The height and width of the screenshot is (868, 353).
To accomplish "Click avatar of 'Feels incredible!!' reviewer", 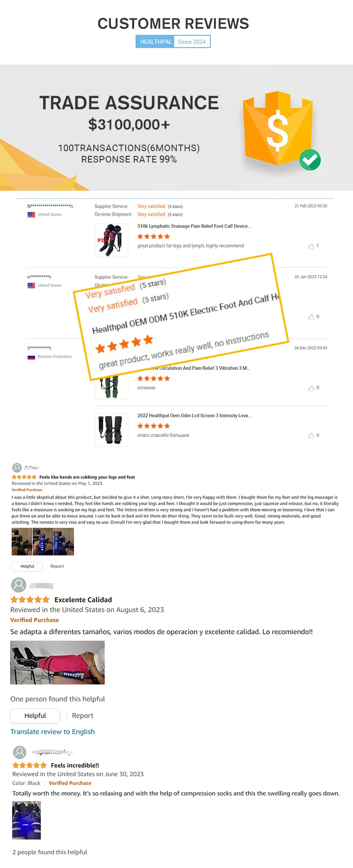I will click(x=19, y=752).
